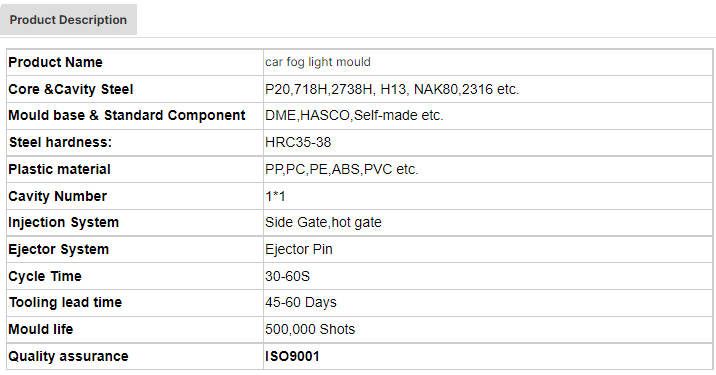Click the Injection System label
The image size is (716, 375).
click(x=63, y=222)
